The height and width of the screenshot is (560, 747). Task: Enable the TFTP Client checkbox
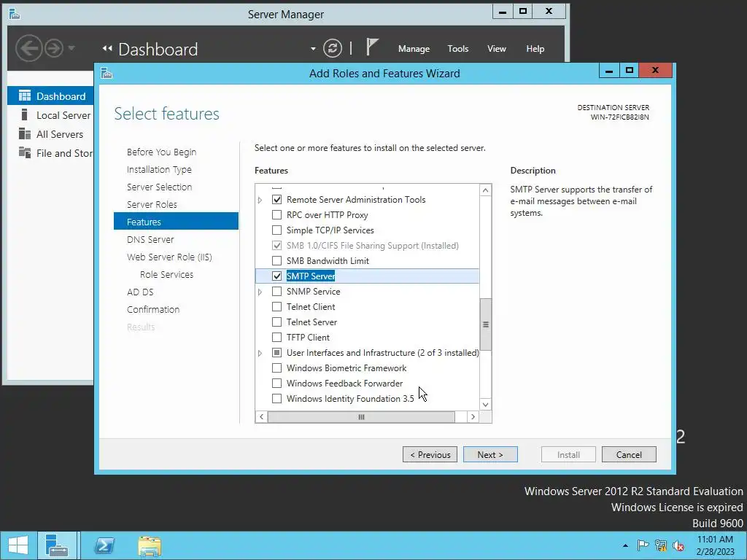point(276,337)
